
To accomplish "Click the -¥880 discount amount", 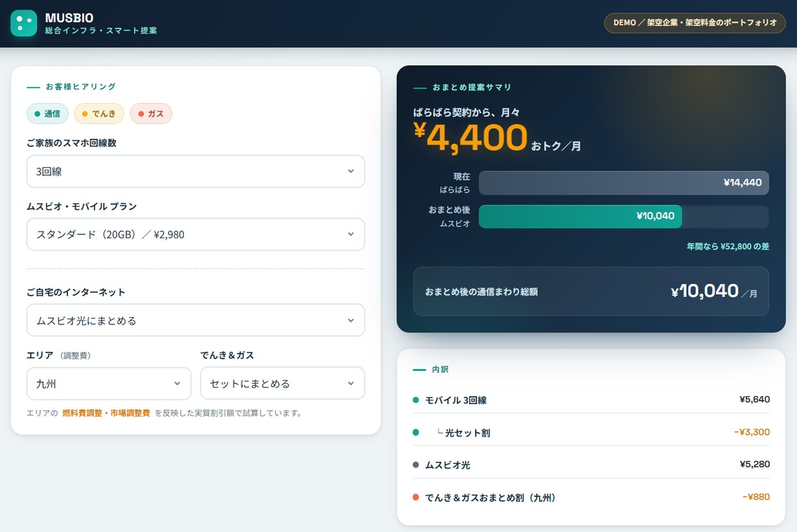I will (x=756, y=497).
